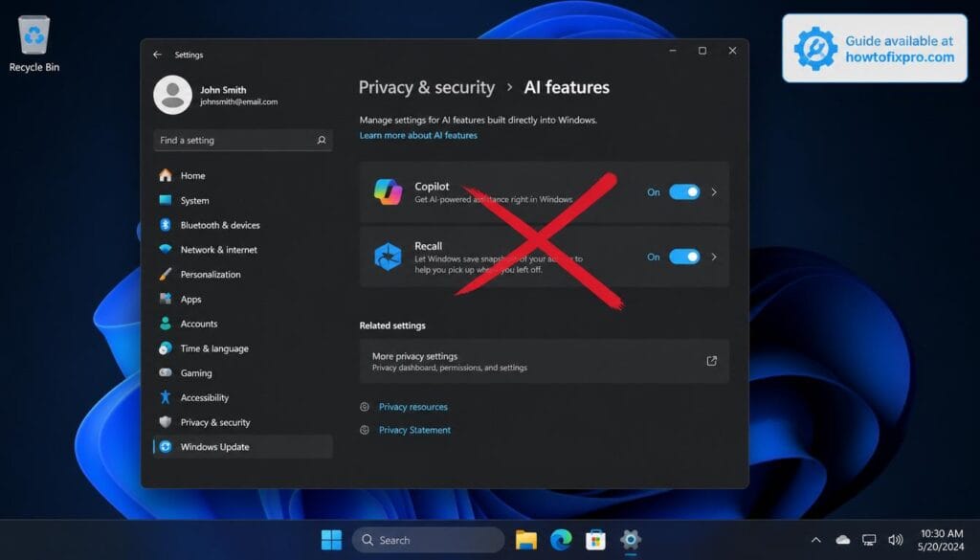Open the Privacy Statement link

tap(414, 430)
